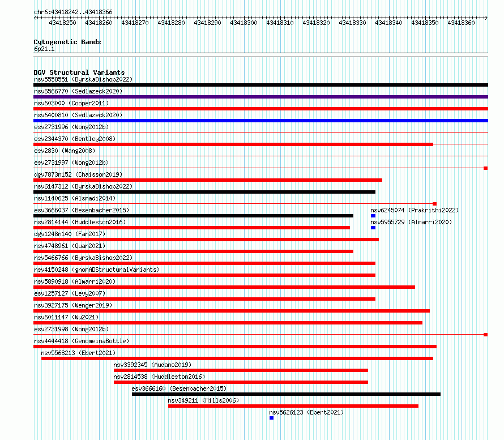This screenshot has width=504, height=440.
Task: Open the nsv603000 (Cooper2011) variant label
Action: click(71, 103)
